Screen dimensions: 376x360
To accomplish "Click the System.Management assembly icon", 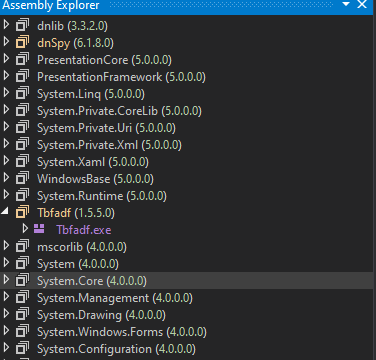I will tap(22, 298).
